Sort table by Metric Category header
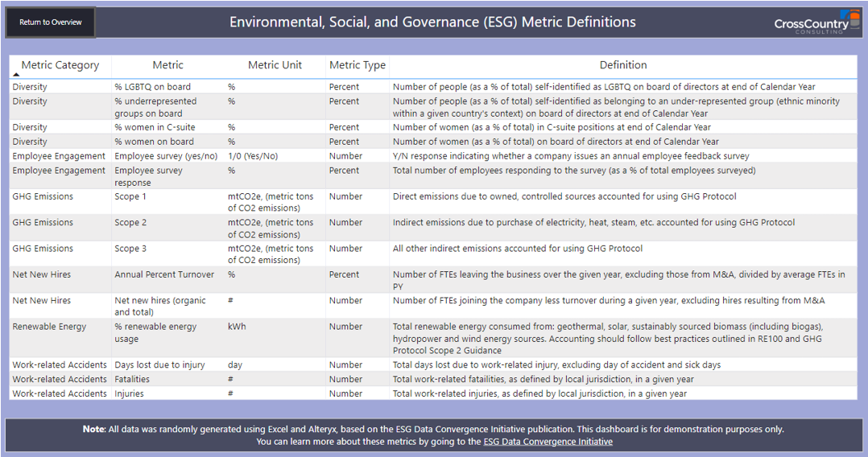This screenshot has width=868, height=457. click(x=60, y=65)
